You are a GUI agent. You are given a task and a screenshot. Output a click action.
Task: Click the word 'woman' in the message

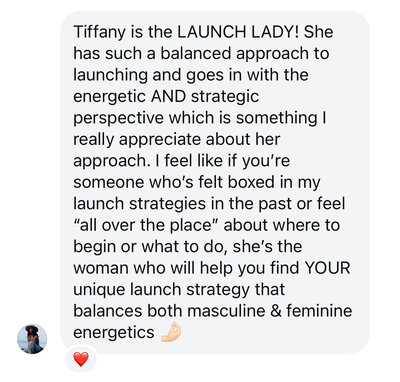pos(101,268)
